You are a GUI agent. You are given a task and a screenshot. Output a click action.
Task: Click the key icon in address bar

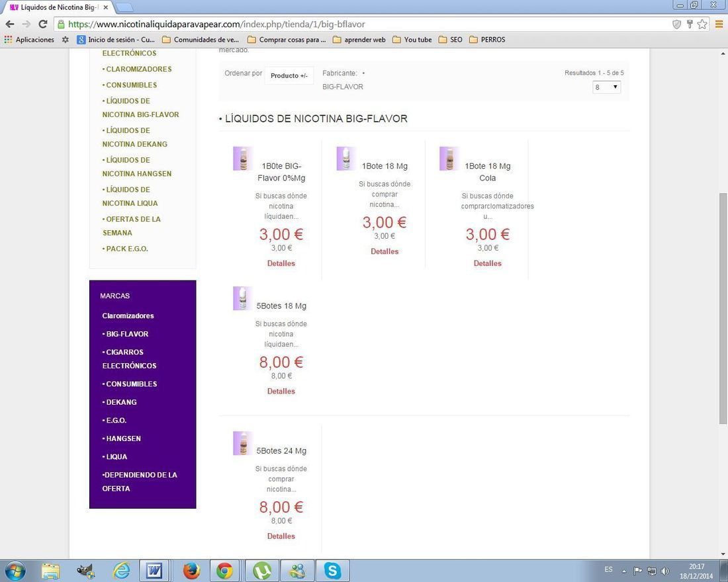[690, 24]
